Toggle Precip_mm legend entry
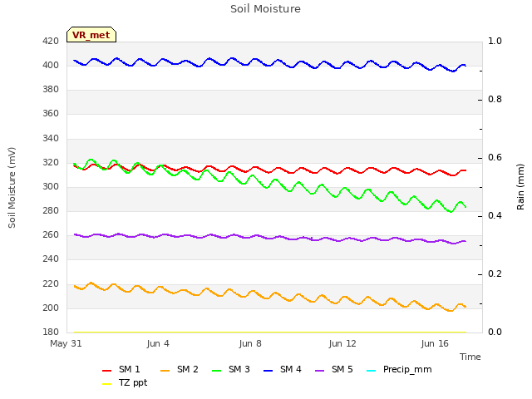This screenshot has width=532, height=399. tap(399, 369)
